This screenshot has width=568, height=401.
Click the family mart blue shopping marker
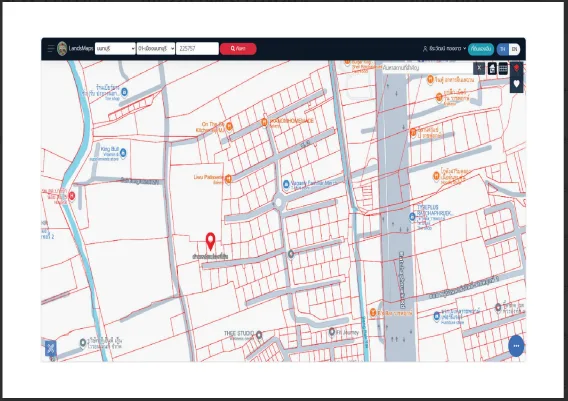286,184
